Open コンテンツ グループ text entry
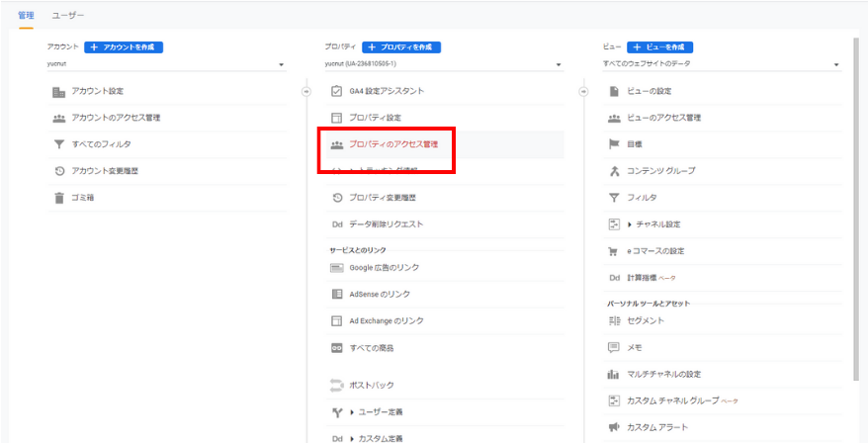 661,171
